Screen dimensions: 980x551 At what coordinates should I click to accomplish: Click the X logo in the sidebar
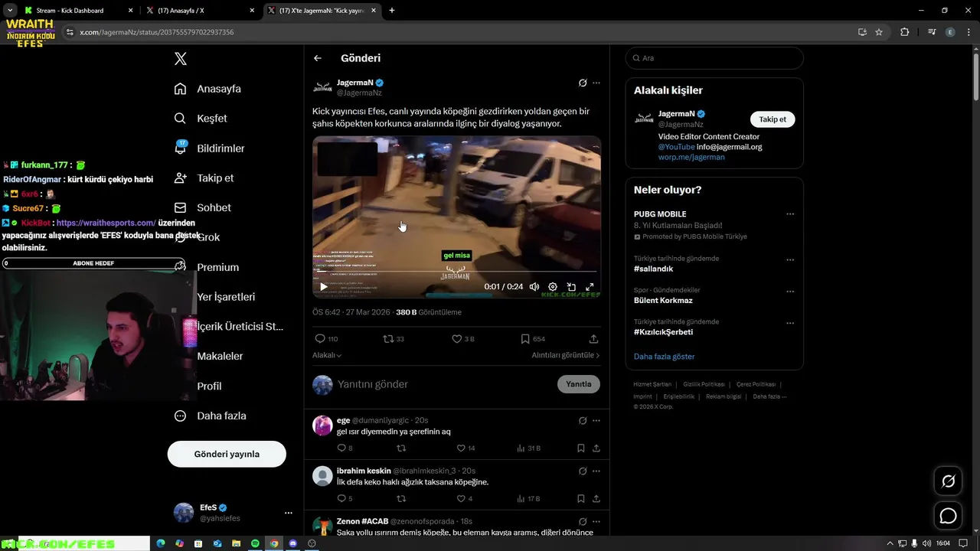(180, 59)
